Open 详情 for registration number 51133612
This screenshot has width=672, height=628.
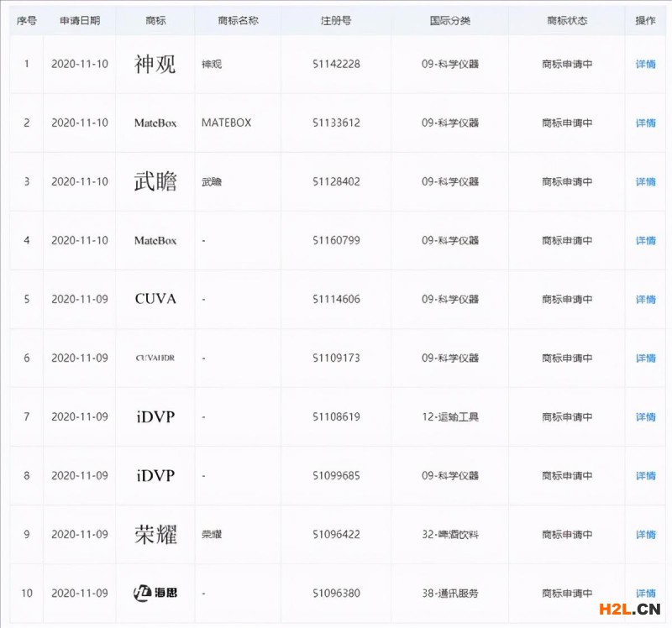coord(645,123)
